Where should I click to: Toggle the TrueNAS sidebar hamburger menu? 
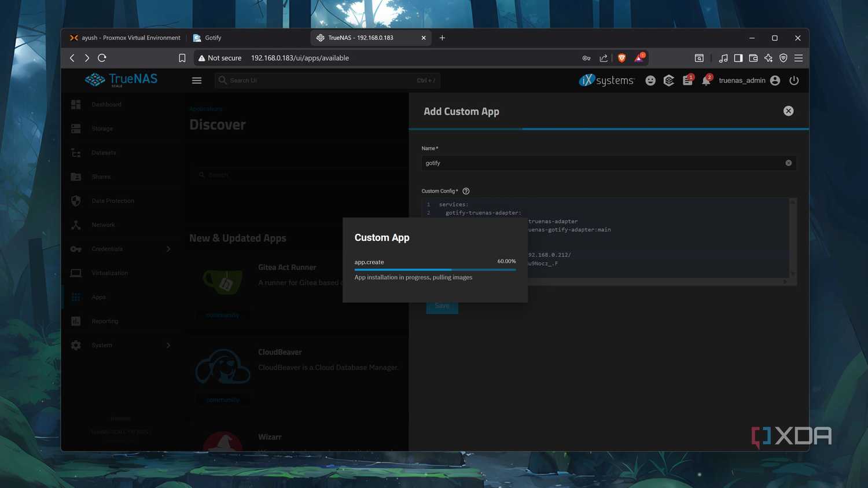(197, 80)
